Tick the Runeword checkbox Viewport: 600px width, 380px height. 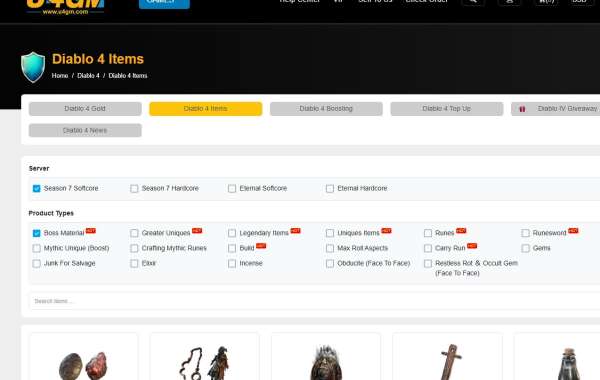[526, 233]
